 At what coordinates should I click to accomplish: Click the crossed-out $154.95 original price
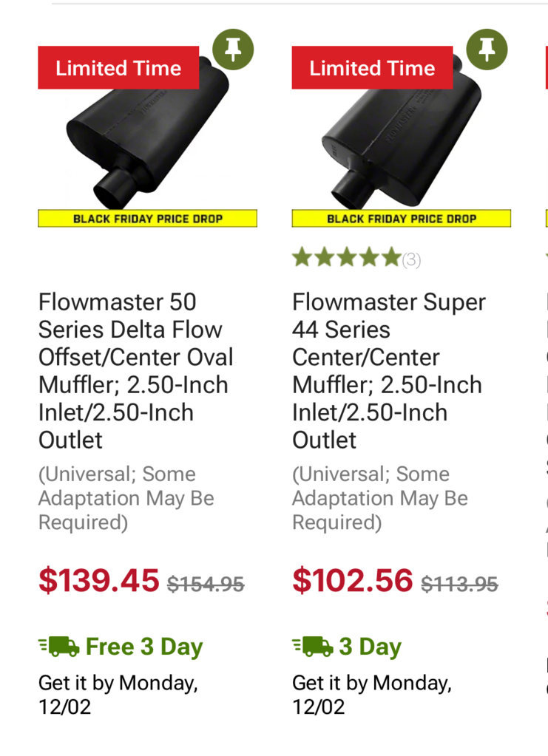coord(206,585)
